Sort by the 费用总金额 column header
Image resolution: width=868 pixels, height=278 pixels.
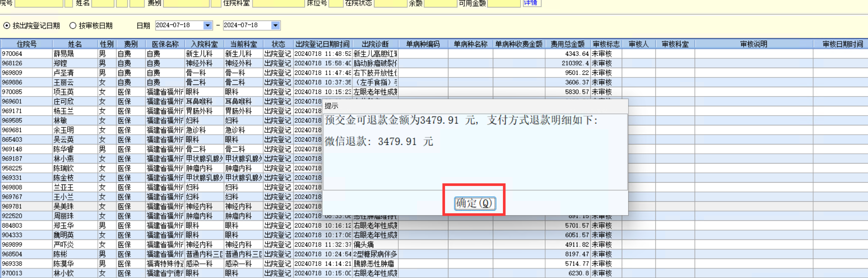[x=568, y=44]
